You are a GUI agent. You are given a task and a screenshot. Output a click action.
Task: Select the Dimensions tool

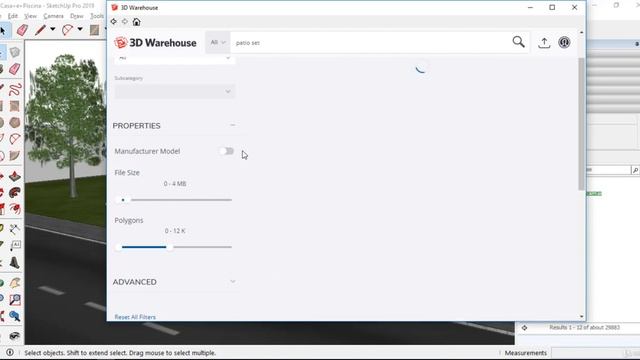click(15, 229)
